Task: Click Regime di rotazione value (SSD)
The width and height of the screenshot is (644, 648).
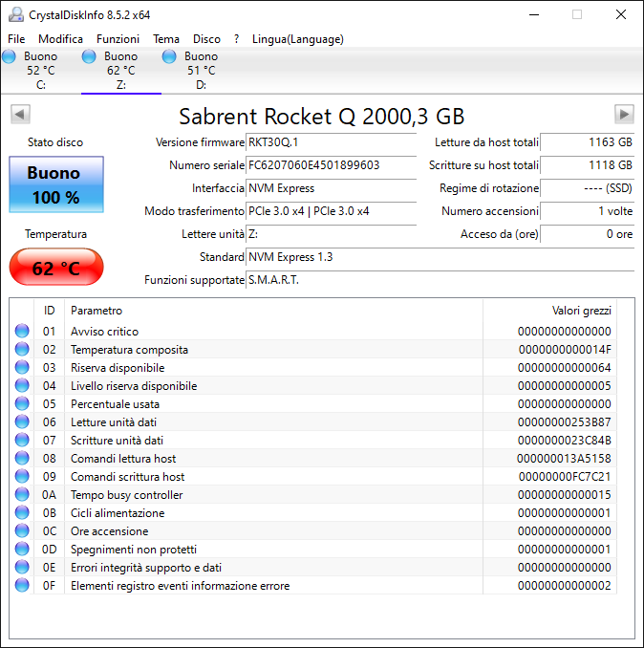Action: (587, 188)
